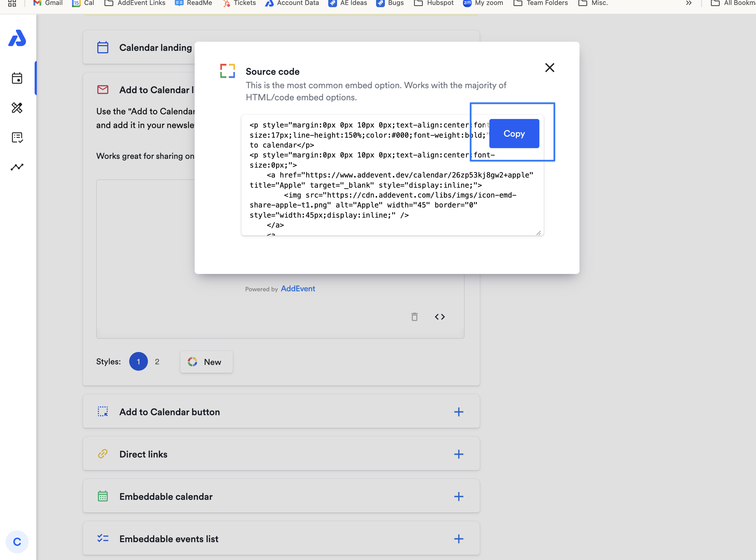756x560 pixels.
Task: Open the Tickets bookmark
Action: click(239, 3)
